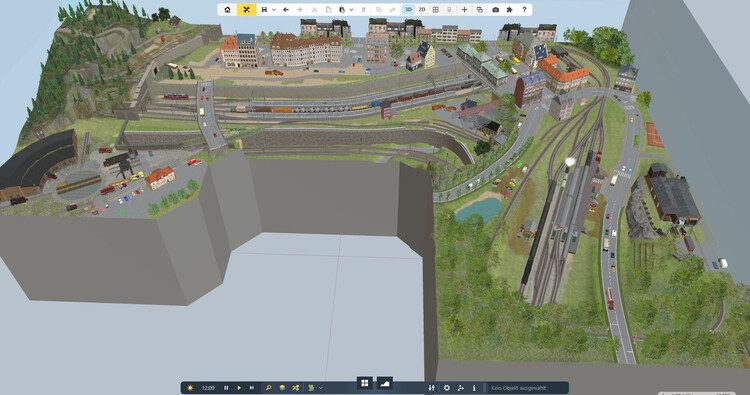Skip forward one simulation step
This screenshot has height=395, width=750.
(252, 388)
